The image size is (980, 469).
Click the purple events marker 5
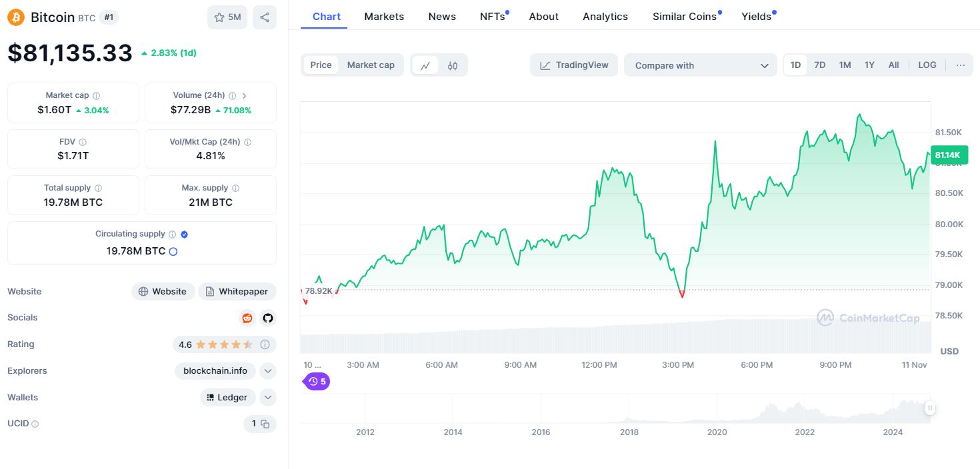pyautogui.click(x=318, y=382)
